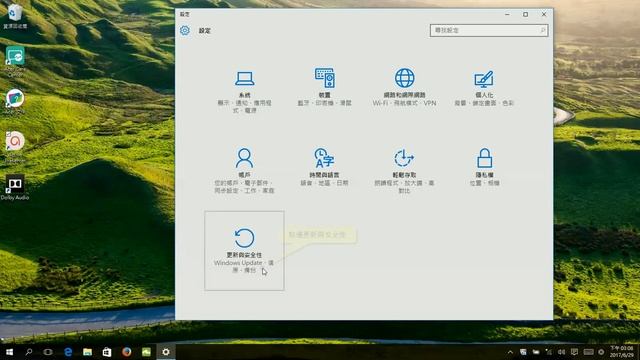Viewport: 640px width, 360px height.
Task: Click the magnifier icon in the settings search box
Action: pyautogui.click(x=542, y=30)
